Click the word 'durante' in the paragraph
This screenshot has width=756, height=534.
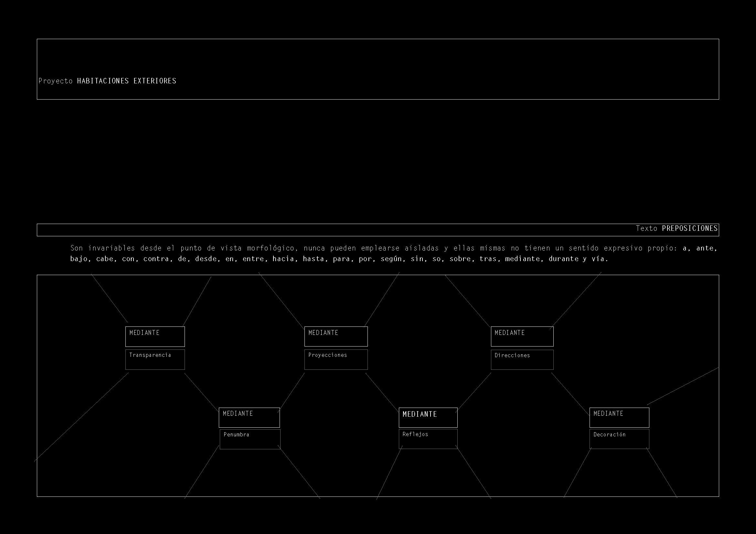pos(563,259)
